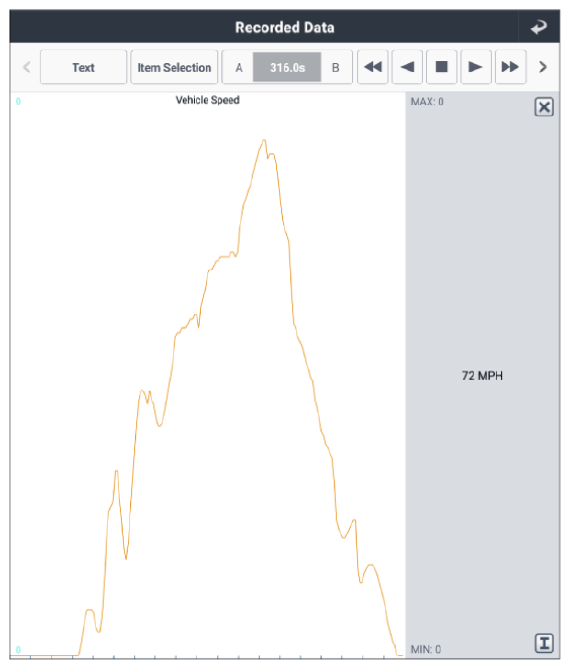The width and height of the screenshot is (570, 669).
Task: Play the recorded data forward
Action: coord(476,67)
